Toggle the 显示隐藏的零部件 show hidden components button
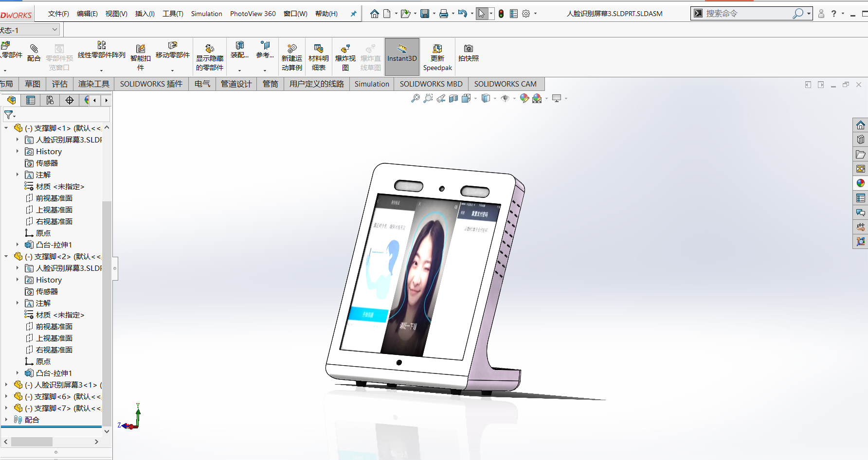The image size is (868, 460). [210, 57]
